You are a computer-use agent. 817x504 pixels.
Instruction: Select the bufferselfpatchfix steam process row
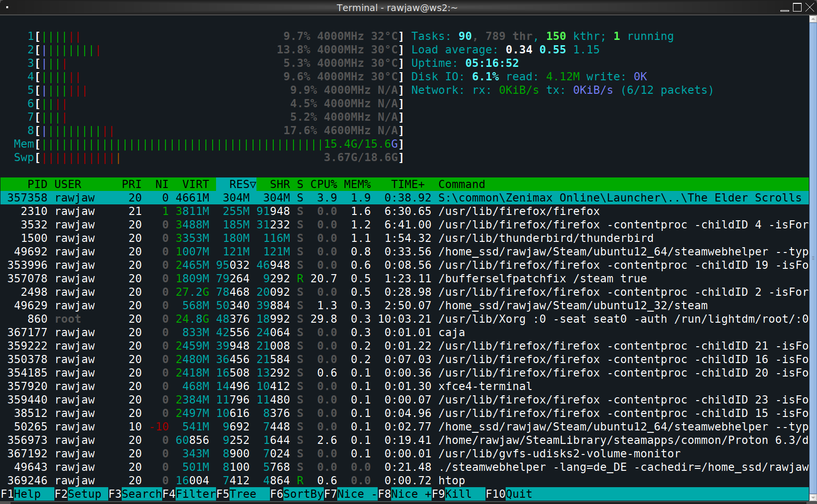pyautogui.click(x=405, y=278)
